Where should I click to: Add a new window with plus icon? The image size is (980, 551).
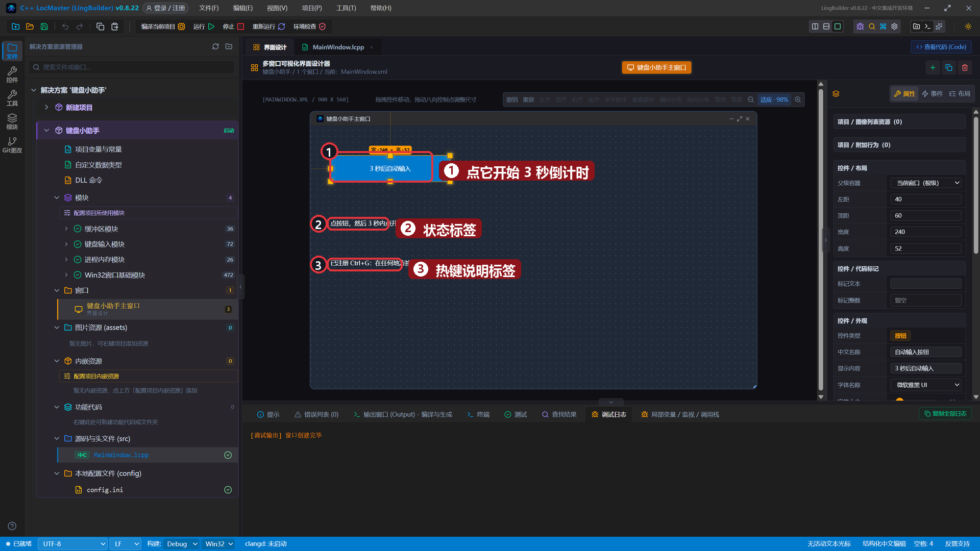933,67
